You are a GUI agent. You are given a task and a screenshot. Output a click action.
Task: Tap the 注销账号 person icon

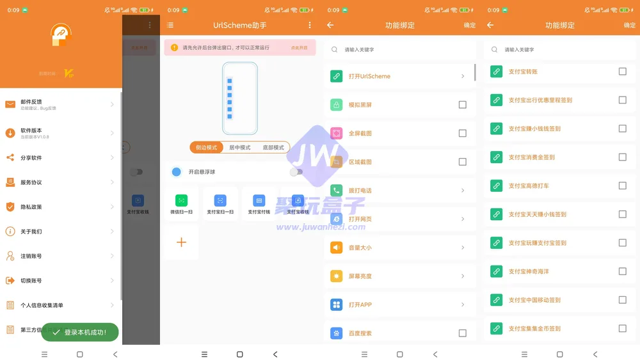coord(10,256)
